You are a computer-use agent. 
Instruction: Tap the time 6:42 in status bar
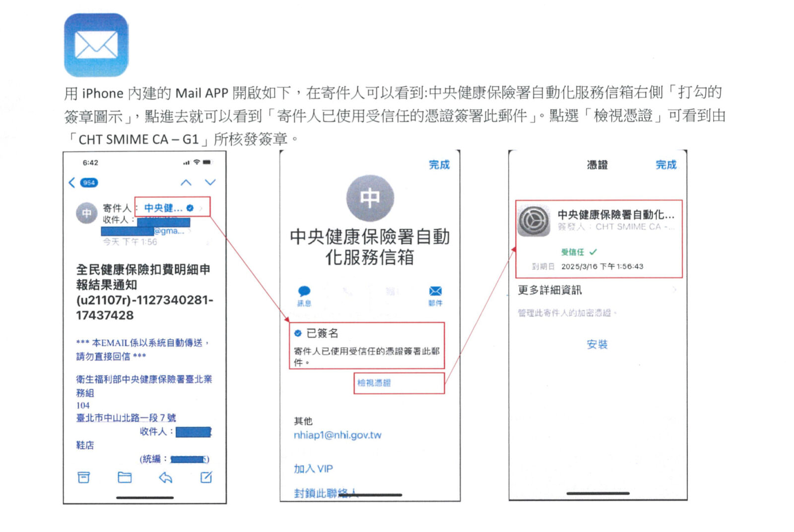click(x=90, y=163)
